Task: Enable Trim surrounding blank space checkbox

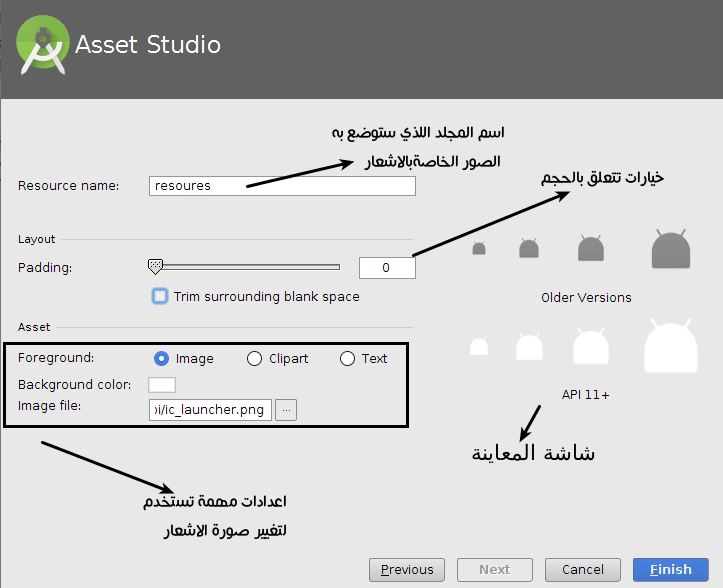Action: tap(160, 296)
